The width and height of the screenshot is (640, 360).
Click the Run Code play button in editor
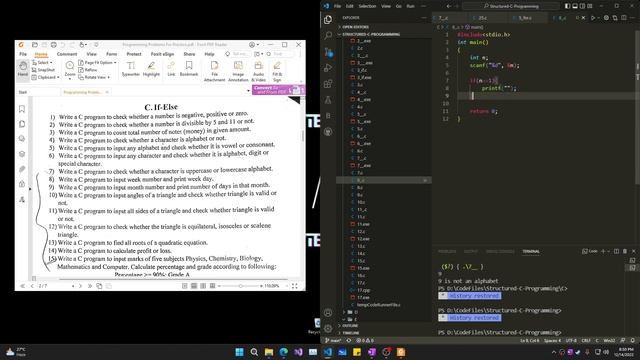593,18
